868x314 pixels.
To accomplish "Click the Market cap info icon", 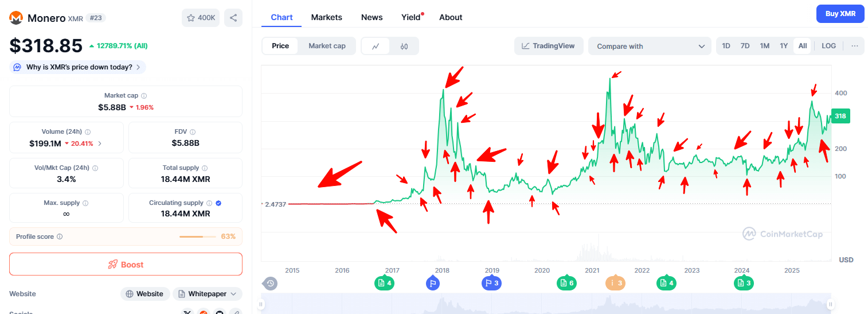I will [x=144, y=96].
